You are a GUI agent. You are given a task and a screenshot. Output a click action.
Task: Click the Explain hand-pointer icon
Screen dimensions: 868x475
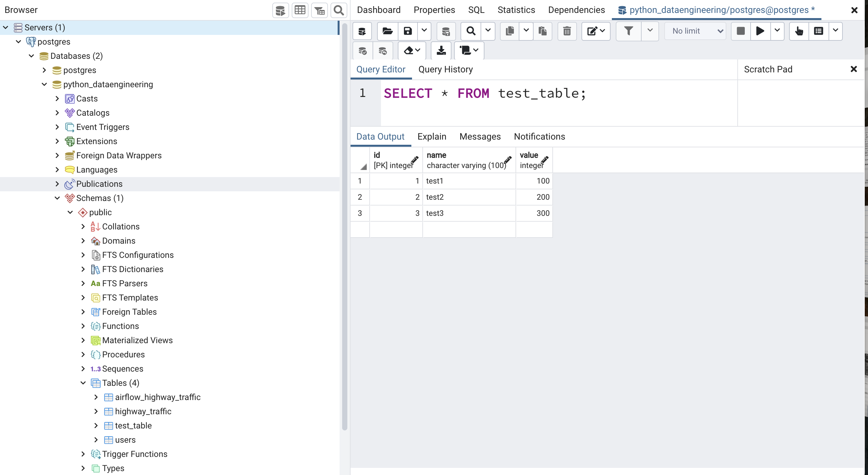(x=799, y=31)
